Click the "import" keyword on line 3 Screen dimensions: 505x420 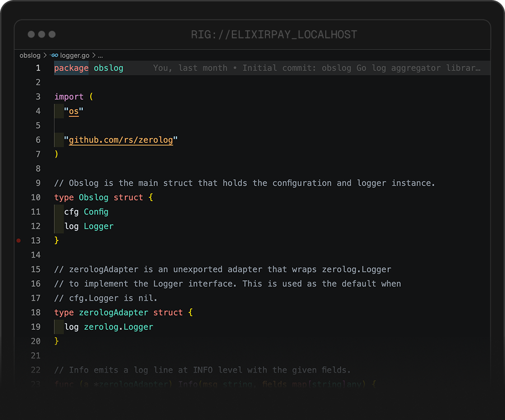point(69,97)
